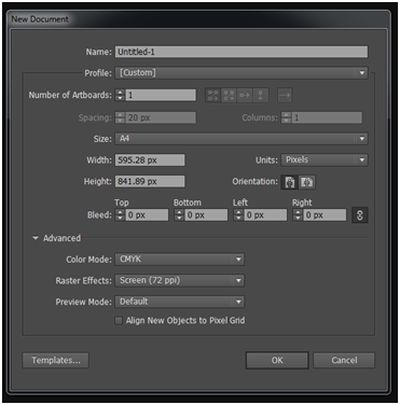Image resolution: width=400 pixels, height=405 pixels.
Task: Click the Top bleed value field
Action: [147, 215]
